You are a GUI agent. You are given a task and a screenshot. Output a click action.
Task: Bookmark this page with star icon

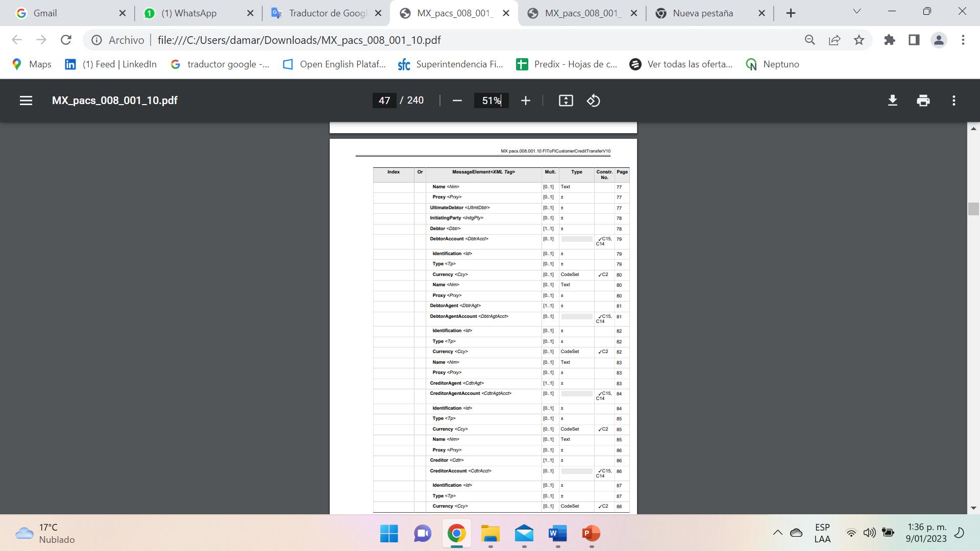pos(859,40)
